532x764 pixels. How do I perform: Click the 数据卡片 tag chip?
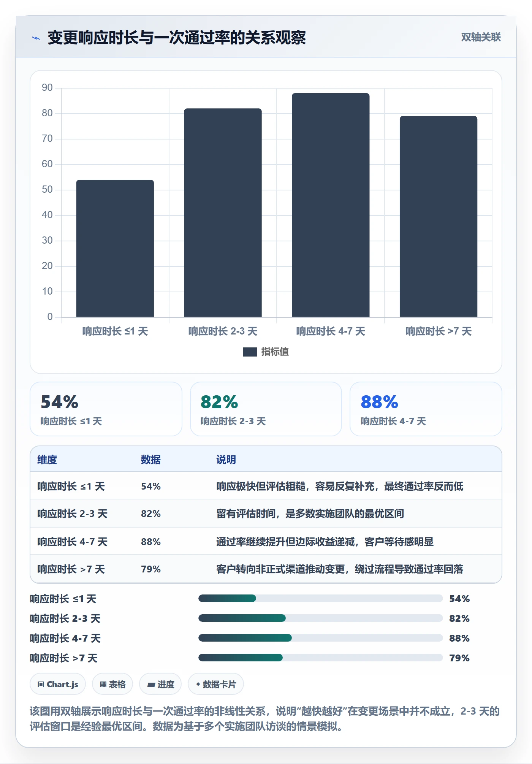click(216, 684)
